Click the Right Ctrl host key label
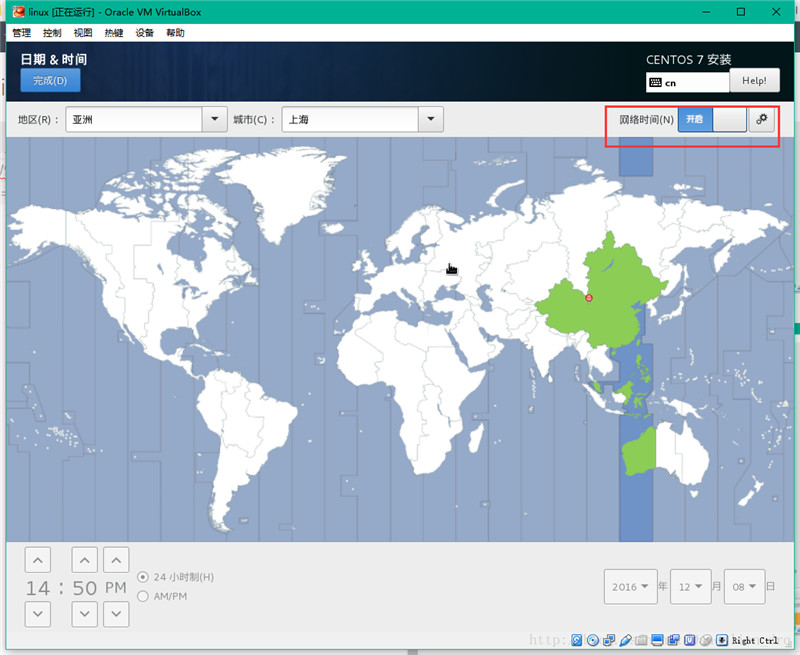 (755, 641)
